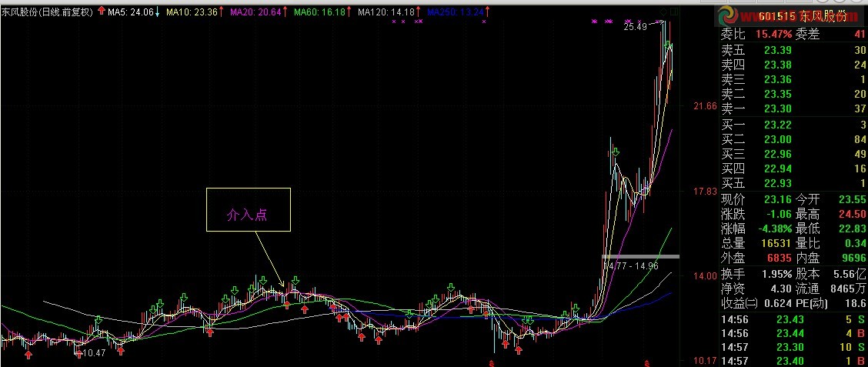The image size is (868, 367).
Task: Select the 14:57 trade at 23.40
Action: tap(793, 362)
